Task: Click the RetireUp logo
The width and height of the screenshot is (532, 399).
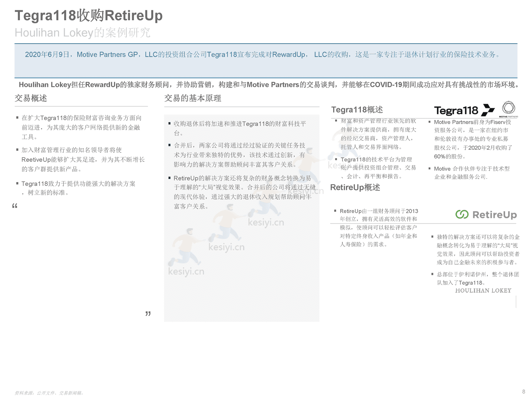Action: (x=486, y=215)
